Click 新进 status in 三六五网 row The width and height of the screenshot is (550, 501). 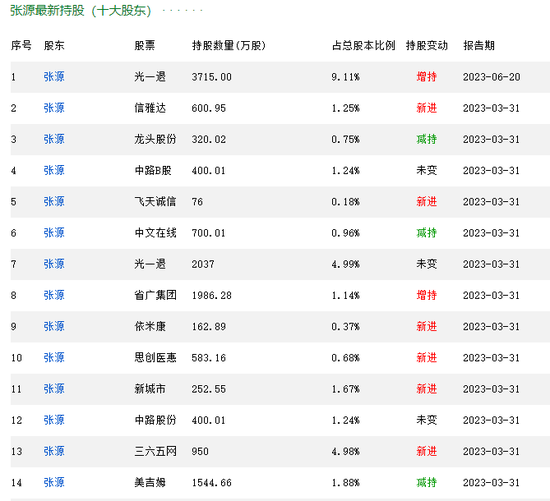coord(427,452)
